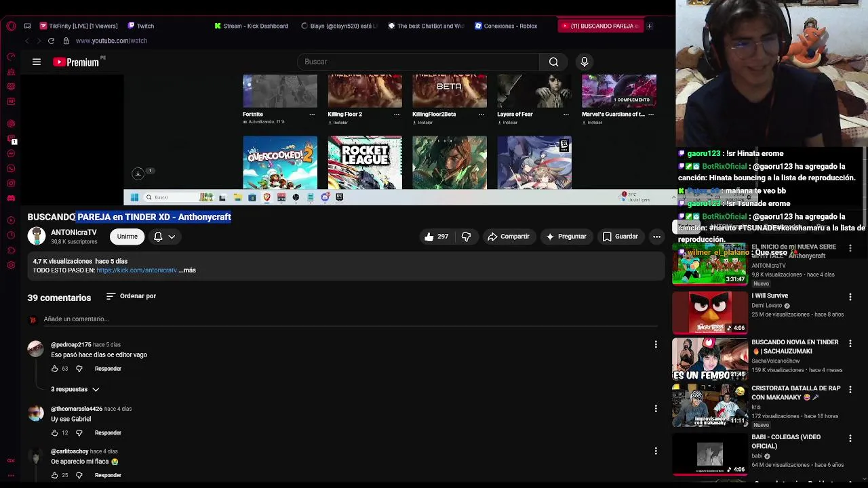Open menu for I Will Survive video
Screen dimensions: 868x488
click(850, 297)
